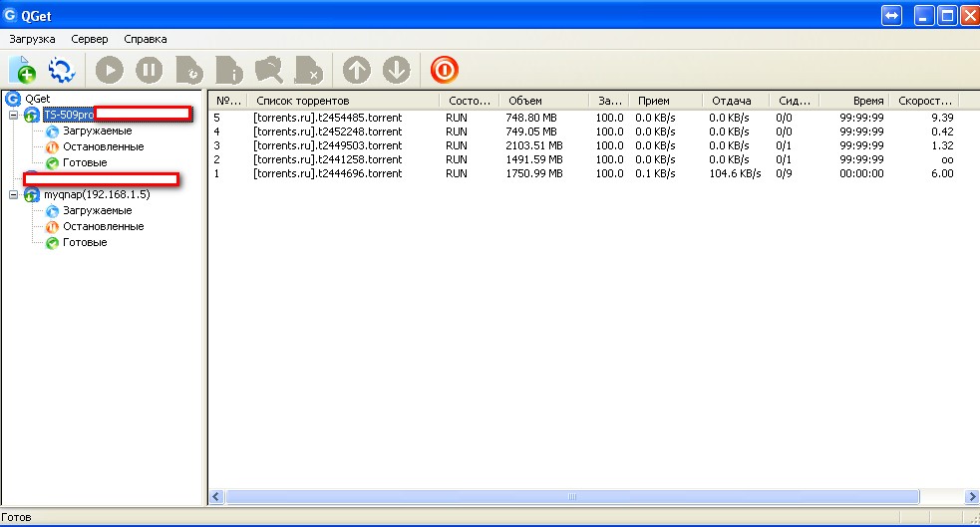Click the remove torrent document icon
980x527 pixels.
tap(308, 70)
